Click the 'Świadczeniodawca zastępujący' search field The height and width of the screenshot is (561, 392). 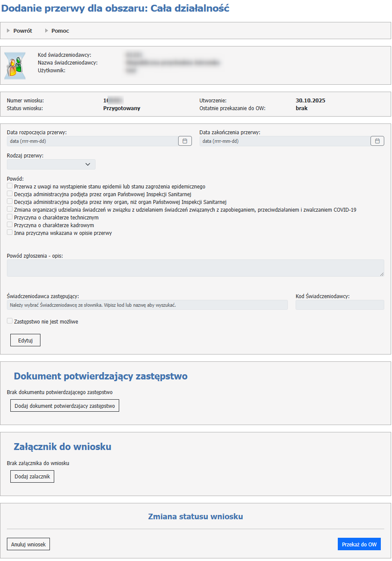(x=147, y=305)
